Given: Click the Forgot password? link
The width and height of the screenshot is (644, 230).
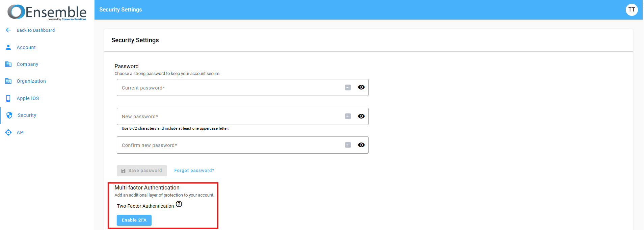Looking at the screenshot, I should 194,171.
